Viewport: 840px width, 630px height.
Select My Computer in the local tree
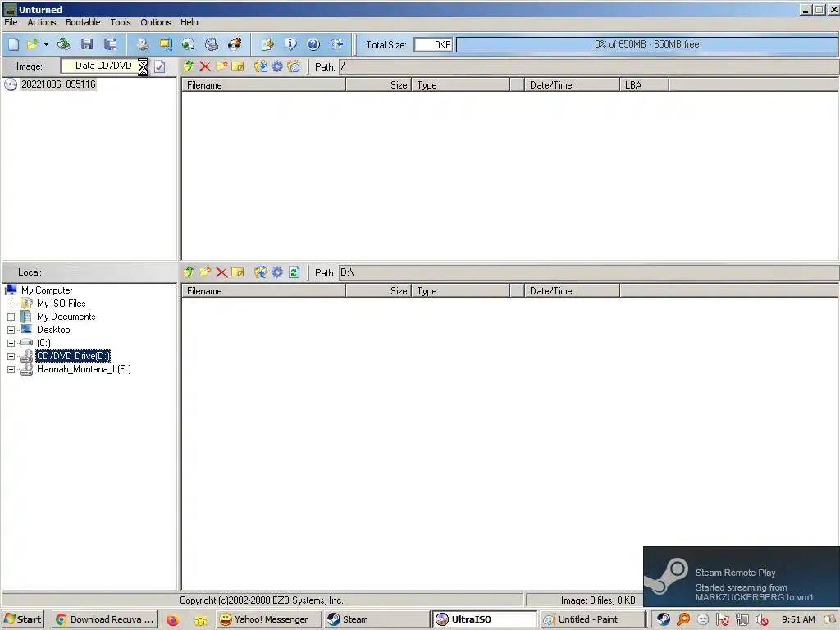click(x=47, y=290)
